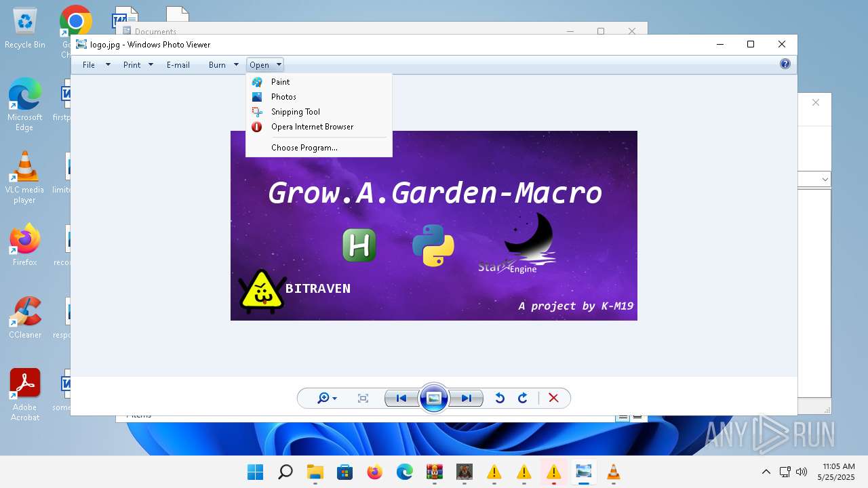
Task: Click the Photos app icon in menu
Action: (x=257, y=97)
